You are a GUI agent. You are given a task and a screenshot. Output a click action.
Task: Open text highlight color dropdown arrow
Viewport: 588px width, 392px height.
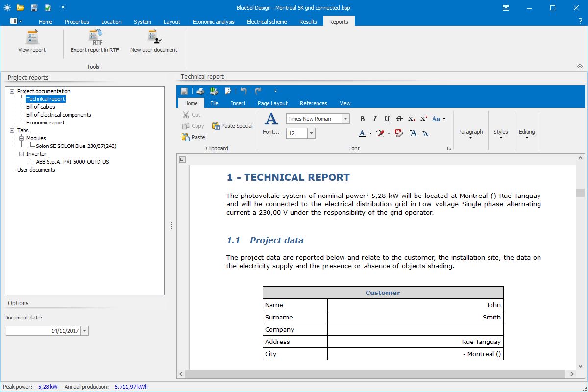tap(389, 133)
